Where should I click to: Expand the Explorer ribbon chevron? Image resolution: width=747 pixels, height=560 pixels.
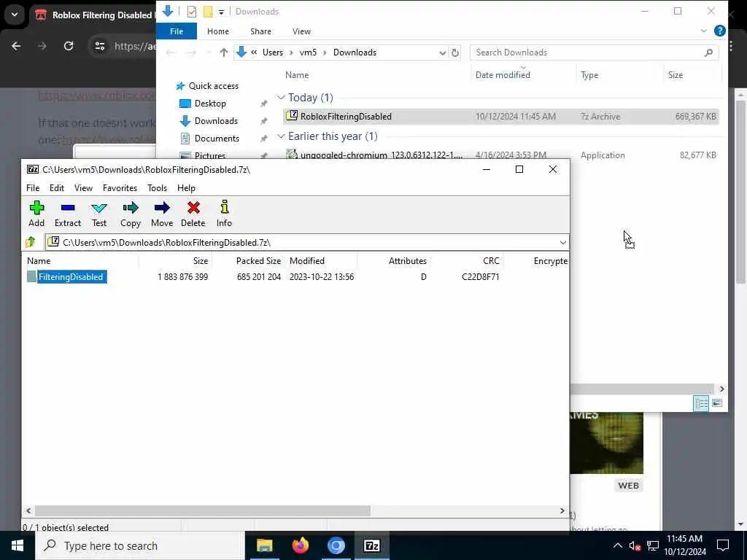click(704, 31)
